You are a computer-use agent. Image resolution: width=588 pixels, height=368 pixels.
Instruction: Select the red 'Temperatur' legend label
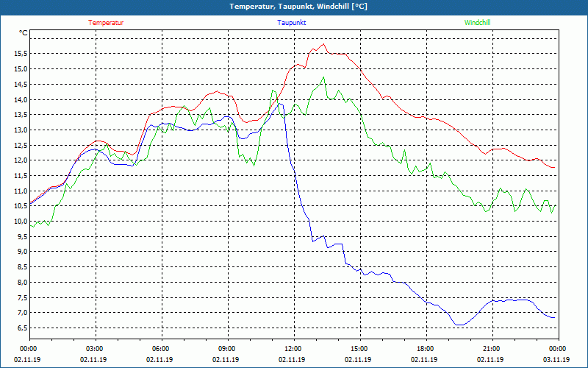tap(106, 23)
